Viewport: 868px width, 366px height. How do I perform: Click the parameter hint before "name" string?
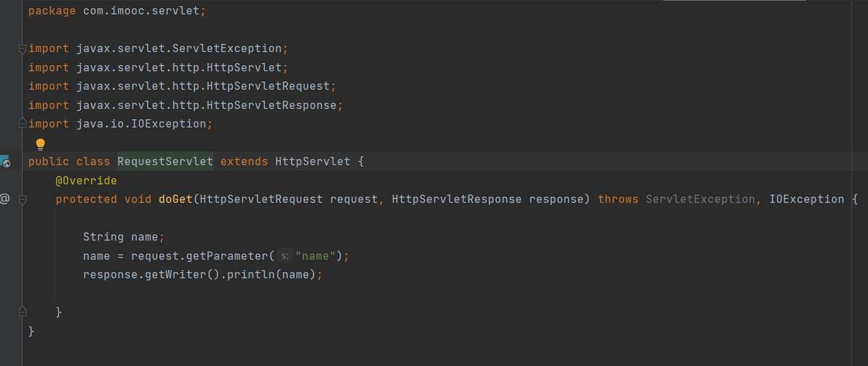285,256
